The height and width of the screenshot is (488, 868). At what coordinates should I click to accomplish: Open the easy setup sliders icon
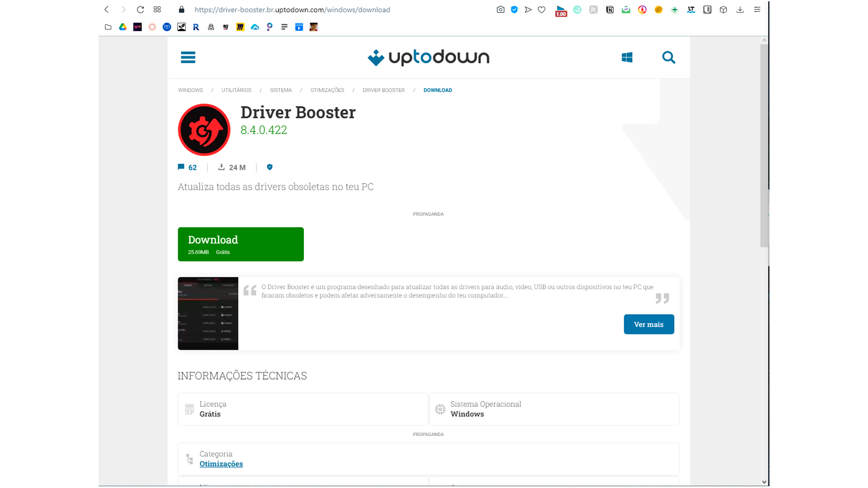pos(757,9)
